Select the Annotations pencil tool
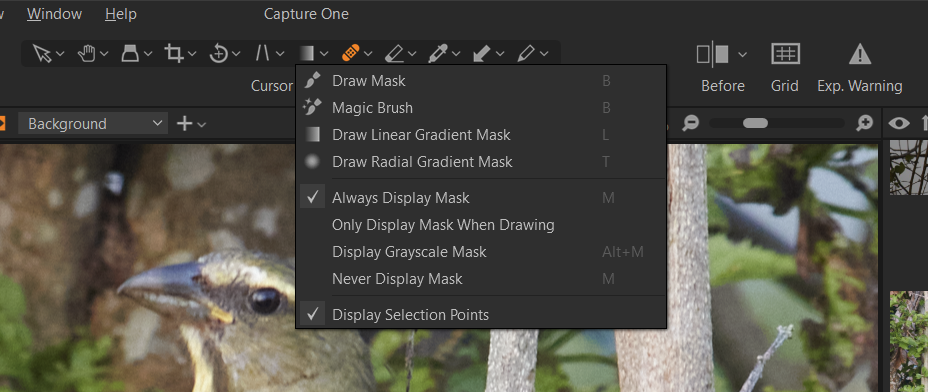Viewport: 928px width, 392px height. click(x=526, y=54)
